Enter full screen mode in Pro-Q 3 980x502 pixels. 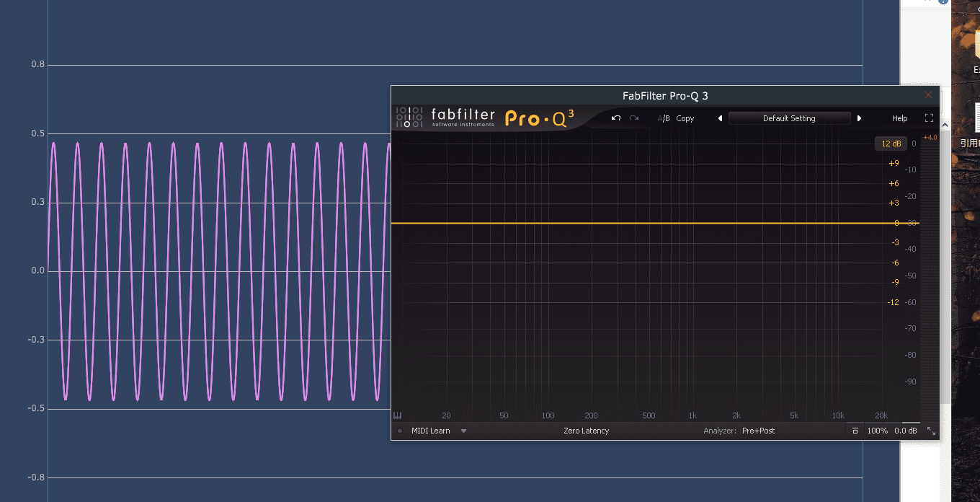929,118
